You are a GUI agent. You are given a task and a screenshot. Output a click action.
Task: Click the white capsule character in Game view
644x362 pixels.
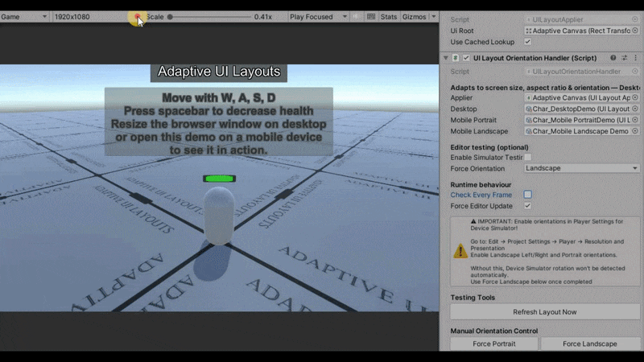point(219,216)
